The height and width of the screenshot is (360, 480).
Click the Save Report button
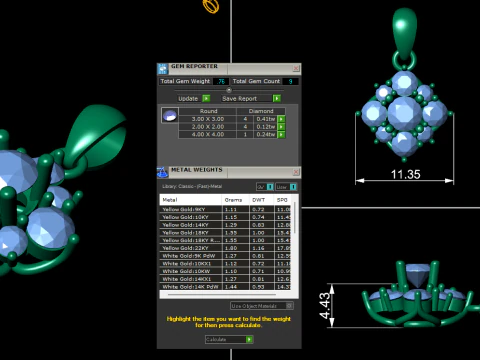(x=251, y=98)
